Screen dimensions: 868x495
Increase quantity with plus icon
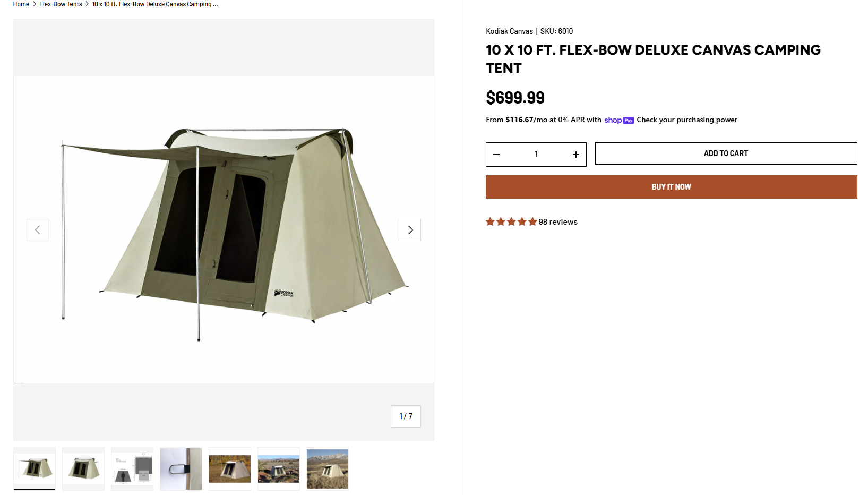point(575,155)
